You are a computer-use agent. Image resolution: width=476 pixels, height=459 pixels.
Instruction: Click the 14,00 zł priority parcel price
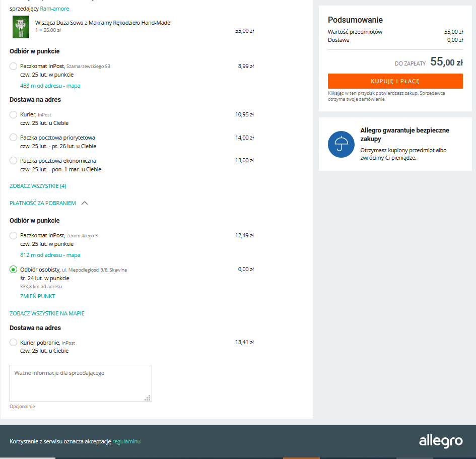pos(244,138)
